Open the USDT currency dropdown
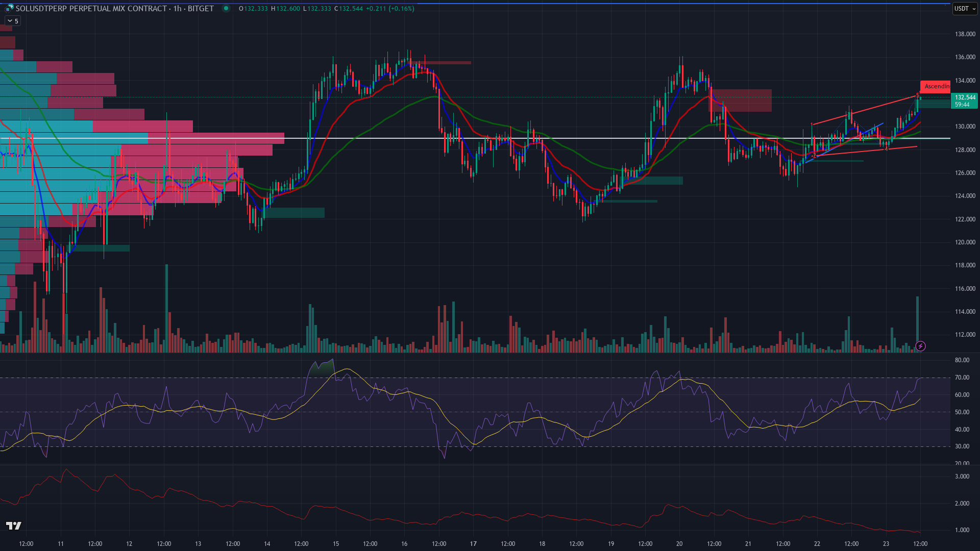The image size is (980, 551). pos(965,8)
